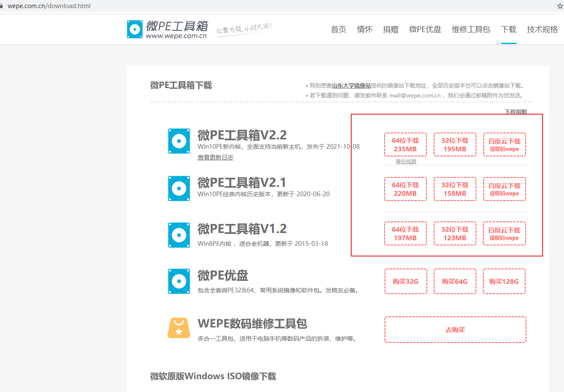
Task: Open 百度云下载 for V2.1
Action: pyautogui.click(x=504, y=189)
